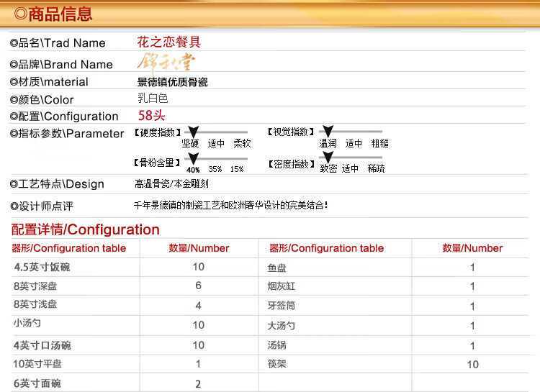Select the 鱼盘 row label
540x392 pixels.
point(277,268)
